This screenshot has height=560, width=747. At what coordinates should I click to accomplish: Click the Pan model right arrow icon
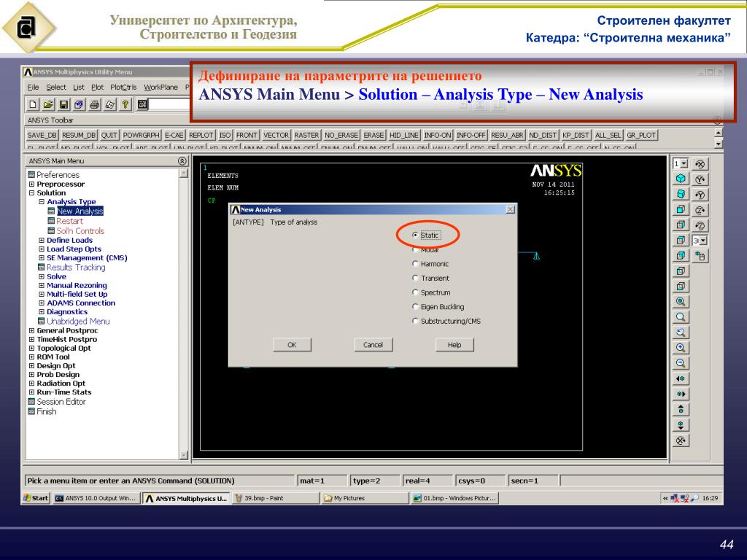pos(681,394)
